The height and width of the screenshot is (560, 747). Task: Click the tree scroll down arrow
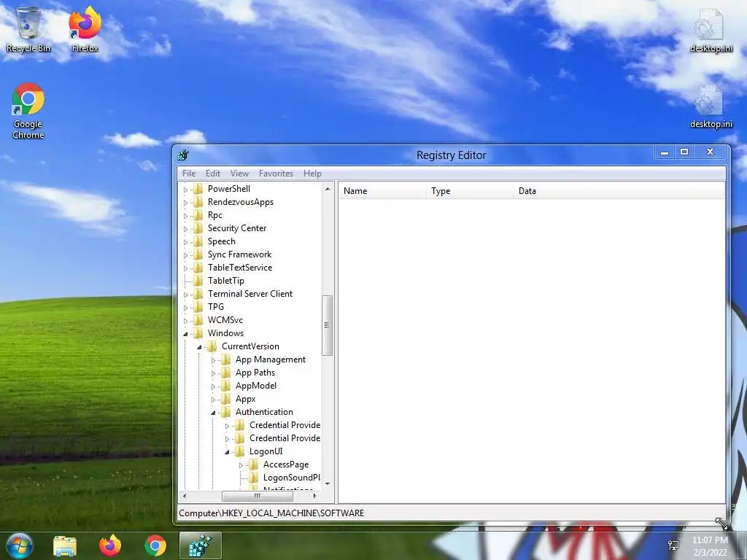328,484
